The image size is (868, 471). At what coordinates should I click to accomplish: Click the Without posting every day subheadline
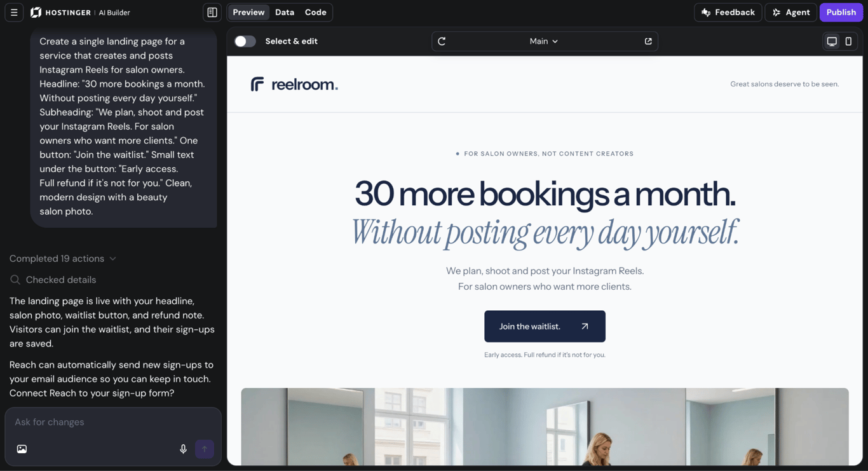tap(545, 233)
